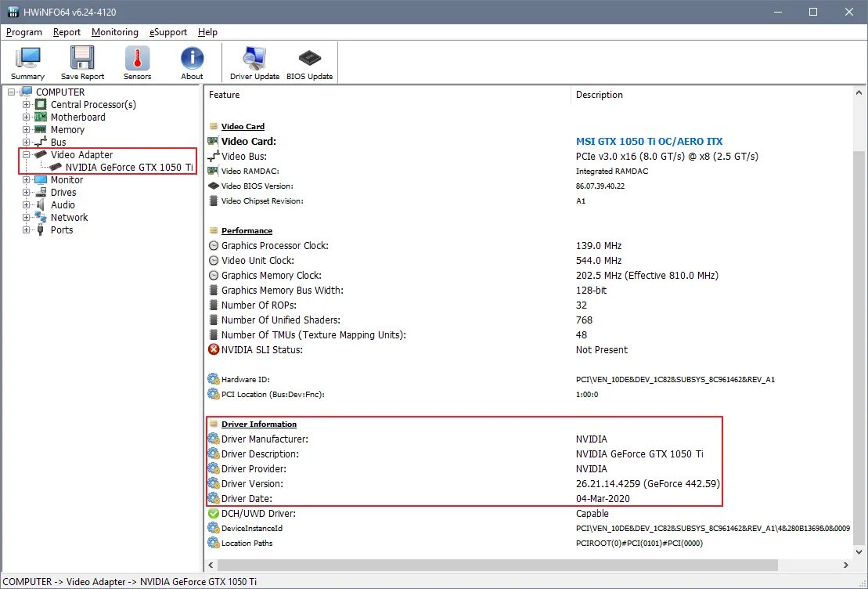This screenshot has width=868, height=589.
Task: Click the Graphics Processor Clock icon
Action: pos(213,245)
